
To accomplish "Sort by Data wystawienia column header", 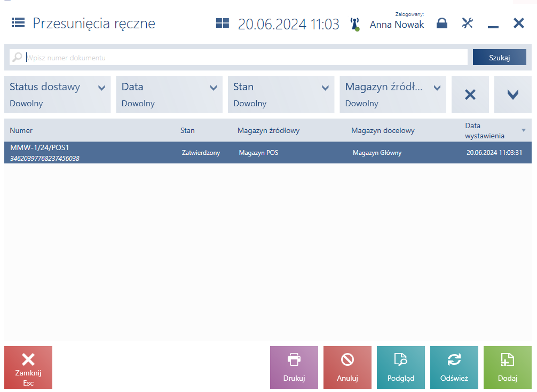I will 485,130.
